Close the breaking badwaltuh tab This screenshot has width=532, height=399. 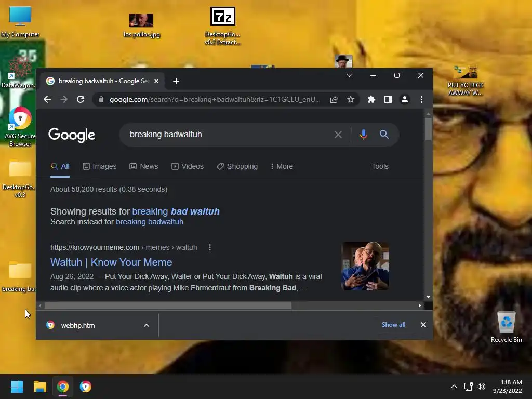(x=156, y=81)
